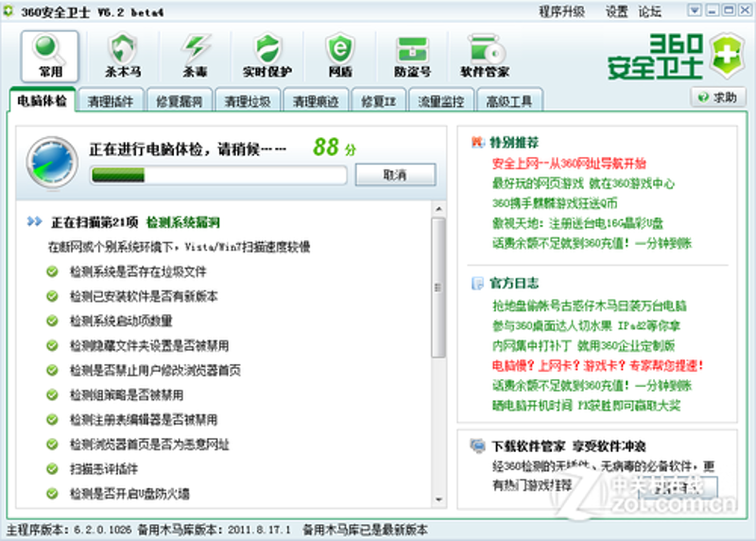Click green check icon for 检测系统是否存在垃圾文件
This screenshot has height=541, width=756.
click(x=52, y=271)
